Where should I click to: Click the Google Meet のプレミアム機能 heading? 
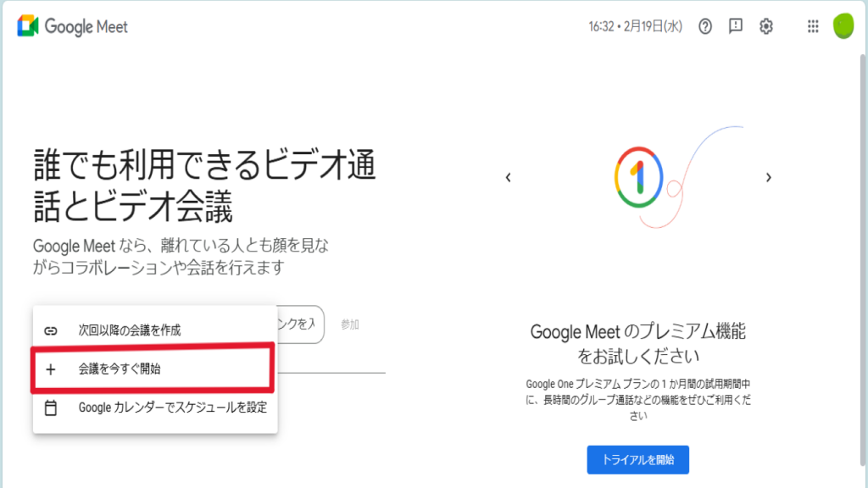click(637, 344)
